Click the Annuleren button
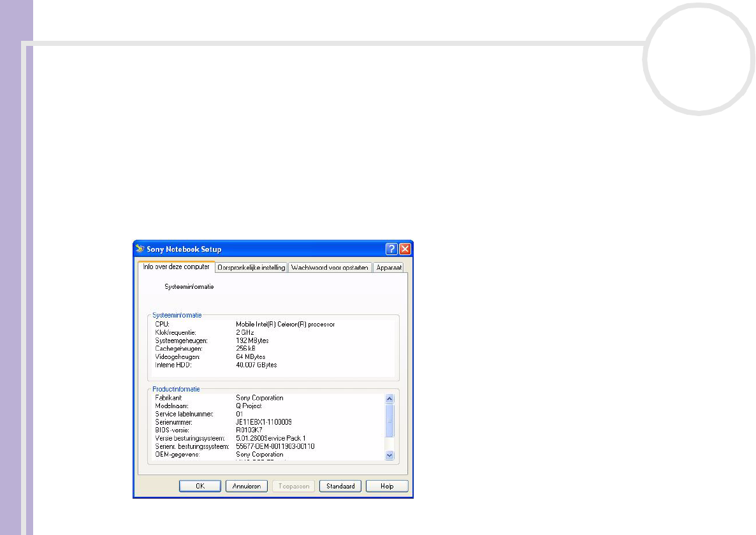 coord(247,487)
